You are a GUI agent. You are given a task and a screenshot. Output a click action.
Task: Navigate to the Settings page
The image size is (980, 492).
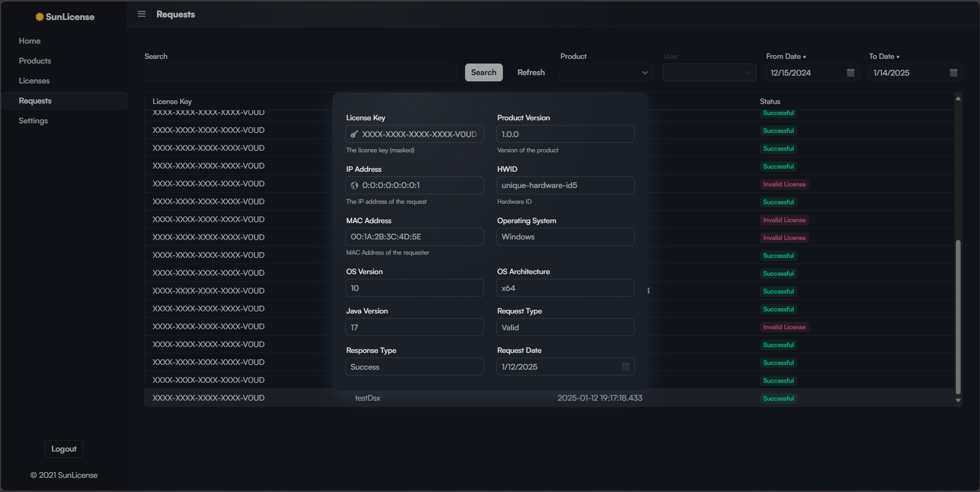(x=33, y=121)
